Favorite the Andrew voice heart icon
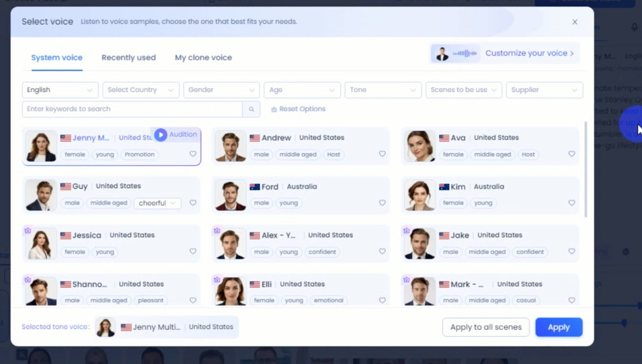This screenshot has height=364, width=642. (x=382, y=154)
